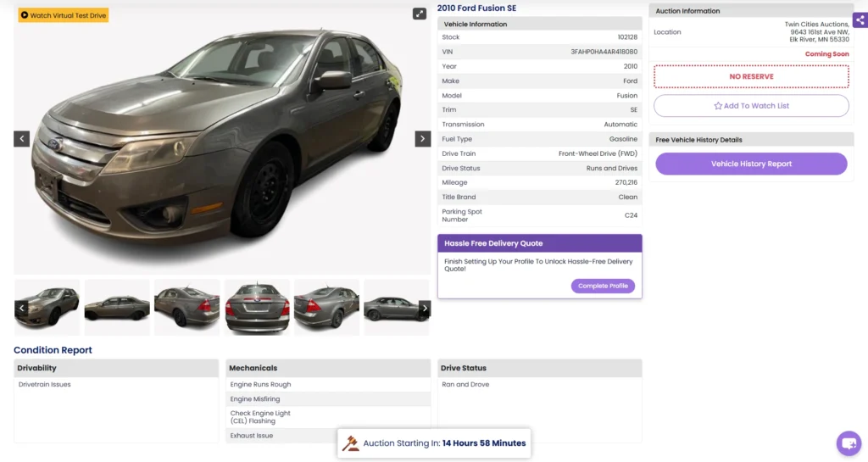Image resolution: width=868 pixels, height=462 pixels.
Task: Open the share icon at the top right
Action: point(860,20)
